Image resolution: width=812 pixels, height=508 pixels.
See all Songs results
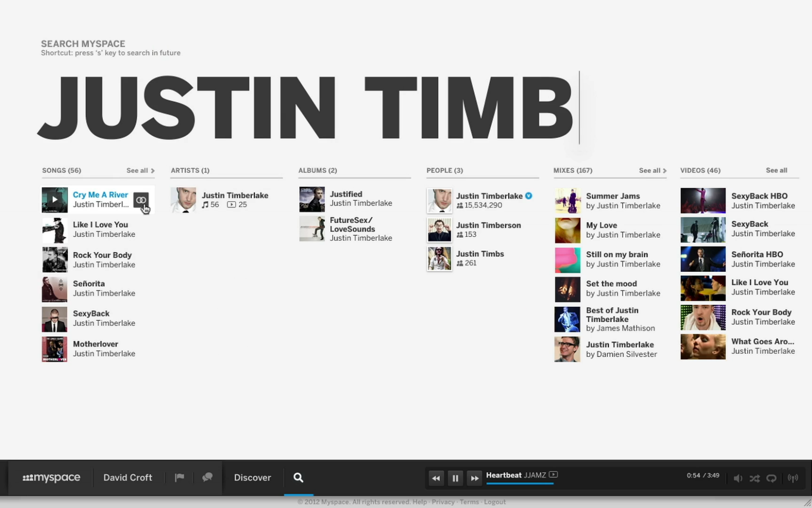140,170
